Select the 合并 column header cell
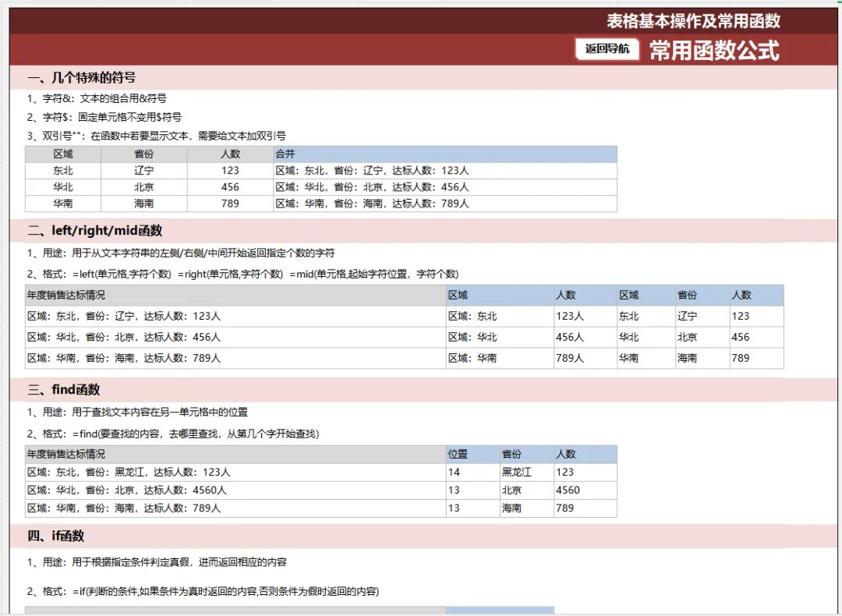842x616 pixels. tap(445, 154)
